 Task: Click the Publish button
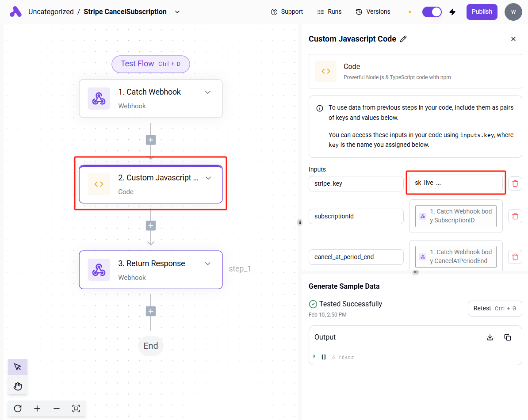click(x=482, y=12)
